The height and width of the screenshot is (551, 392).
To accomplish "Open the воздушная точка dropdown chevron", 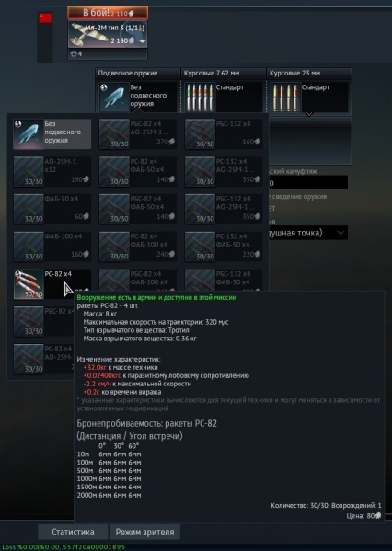I will (x=340, y=233).
